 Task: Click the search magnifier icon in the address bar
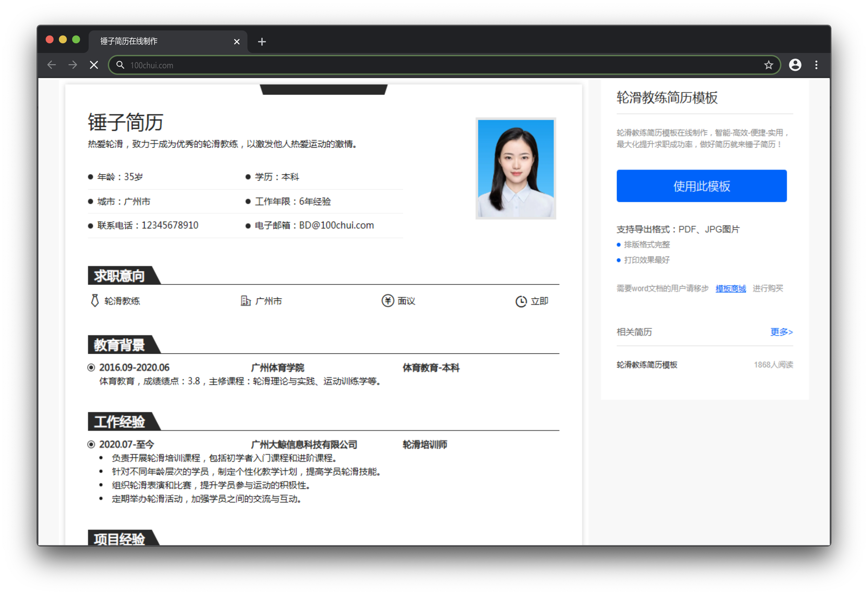(120, 65)
